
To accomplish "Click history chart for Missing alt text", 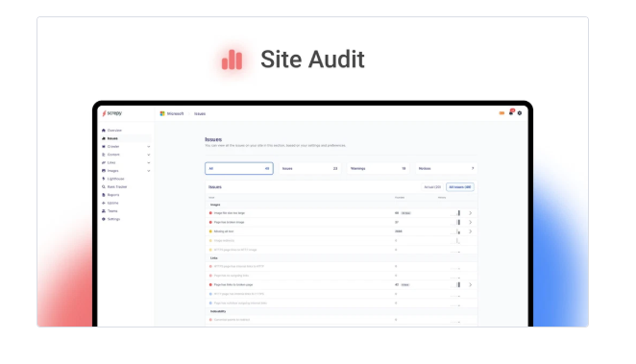I will coord(456,231).
